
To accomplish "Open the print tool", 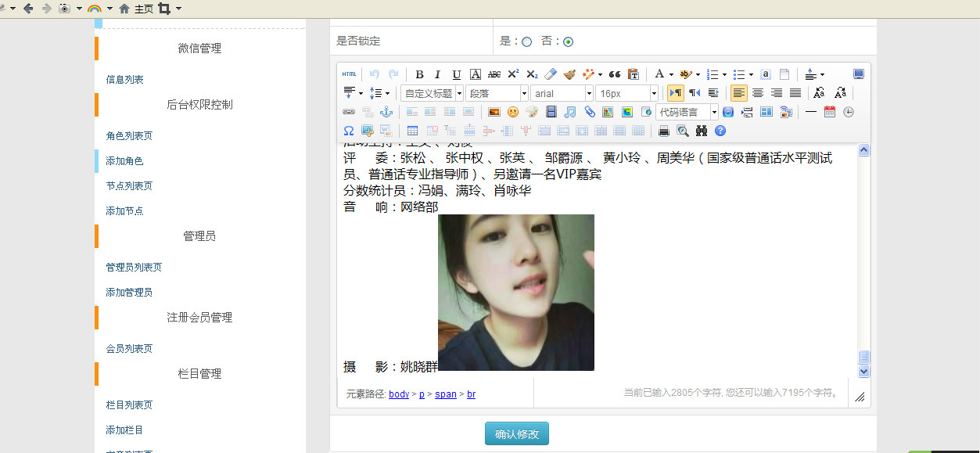I will pos(664,131).
